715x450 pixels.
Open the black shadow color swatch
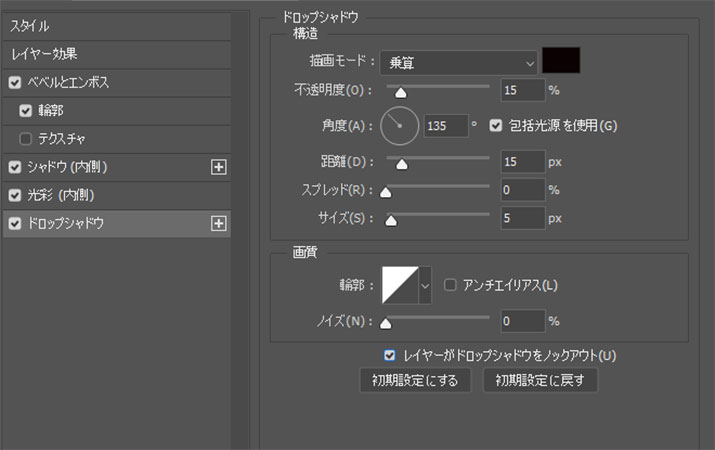pyautogui.click(x=561, y=60)
